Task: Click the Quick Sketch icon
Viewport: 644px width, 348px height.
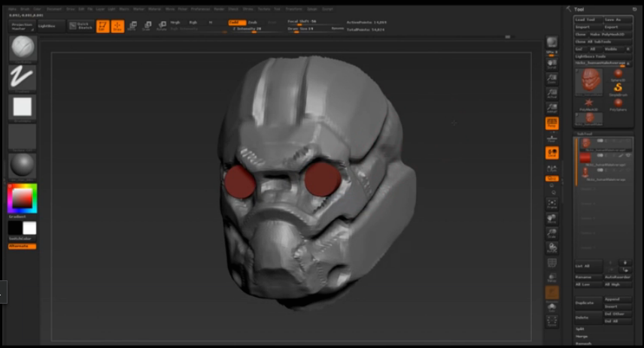Action: point(81,26)
